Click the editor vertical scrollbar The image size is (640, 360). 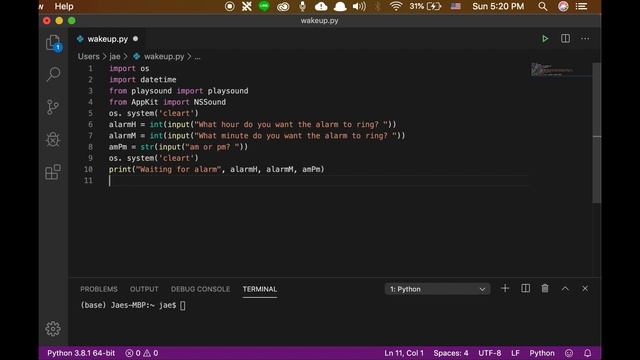(596, 133)
